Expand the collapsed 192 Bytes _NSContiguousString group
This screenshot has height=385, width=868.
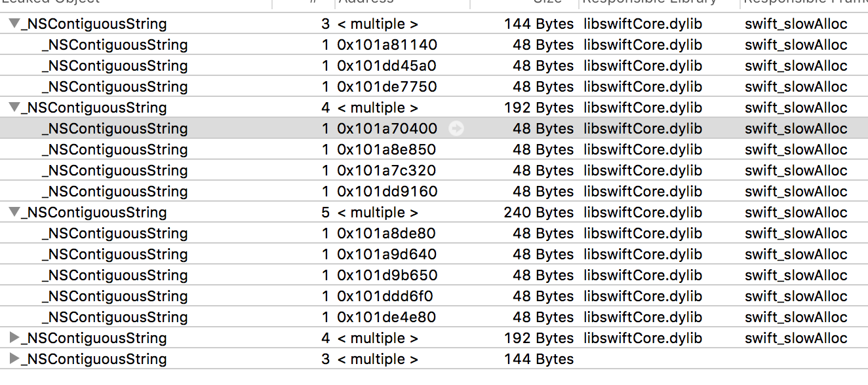pos(14,339)
